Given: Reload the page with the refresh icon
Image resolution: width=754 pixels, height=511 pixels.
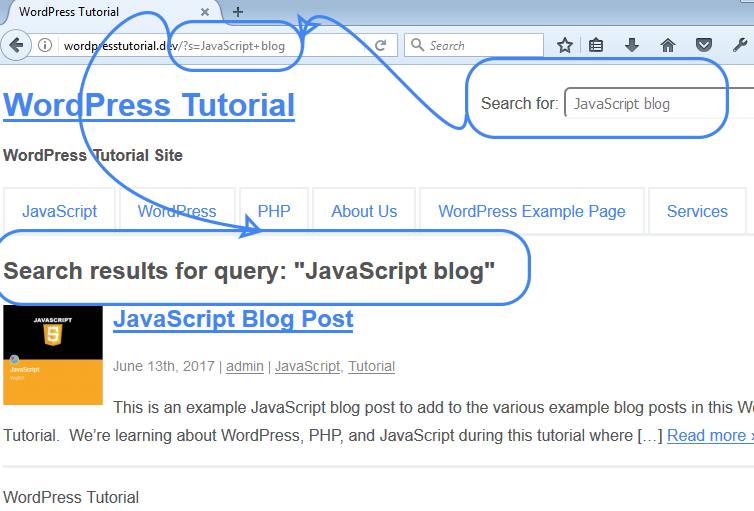Looking at the screenshot, I should click(381, 45).
